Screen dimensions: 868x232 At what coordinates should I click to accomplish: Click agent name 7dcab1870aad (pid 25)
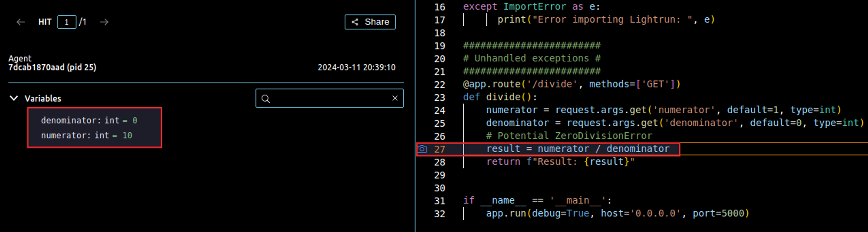coord(52,68)
